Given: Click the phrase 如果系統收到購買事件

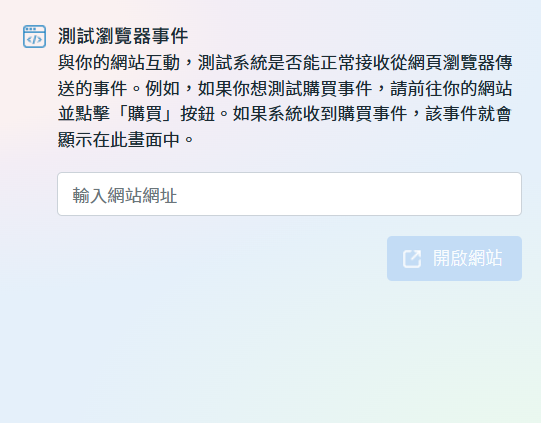Looking at the screenshot, I should [x=320, y=114].
